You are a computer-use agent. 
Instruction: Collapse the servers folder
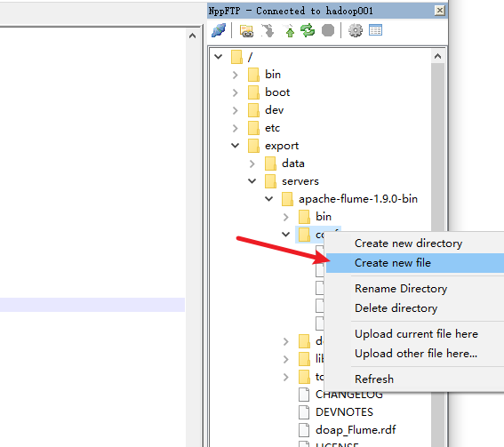(252, 181)
